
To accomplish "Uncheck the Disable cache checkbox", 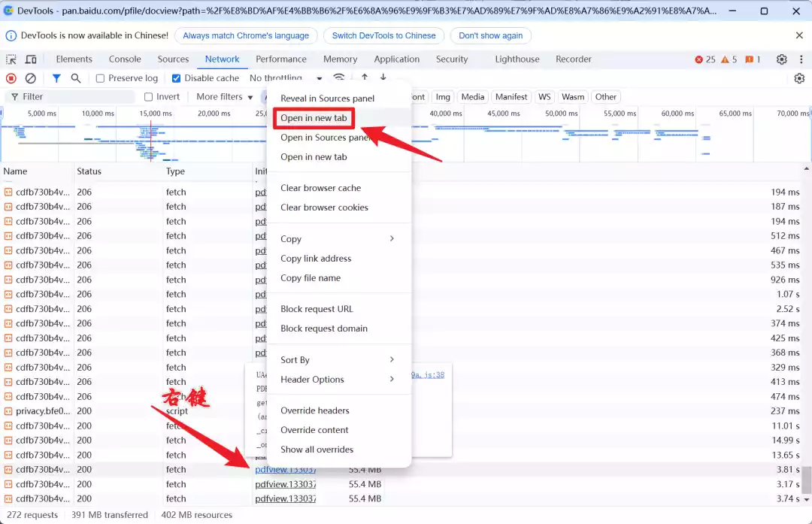I will click(176, 78).
